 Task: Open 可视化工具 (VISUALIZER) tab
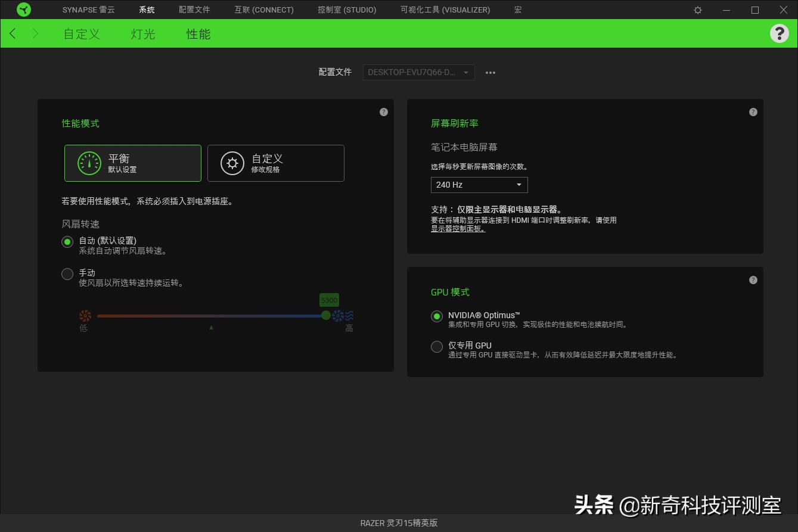pyautogui.click(x=445, y=10)
